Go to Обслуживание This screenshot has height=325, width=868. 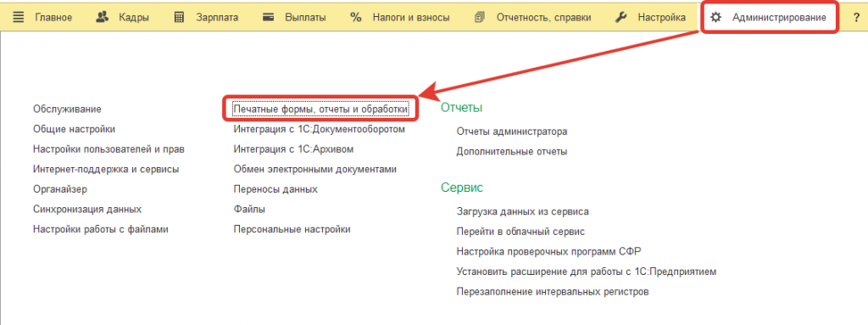[67, 109]
